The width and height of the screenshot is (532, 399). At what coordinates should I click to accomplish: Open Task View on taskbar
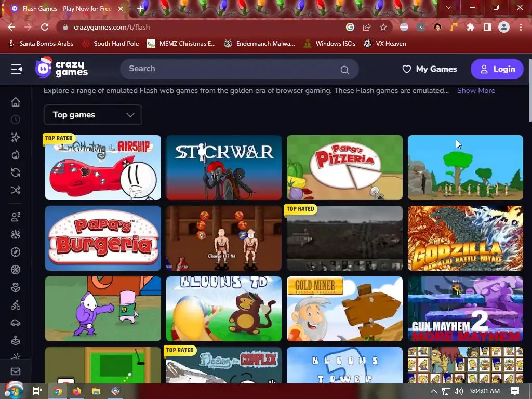pos(37,391)
